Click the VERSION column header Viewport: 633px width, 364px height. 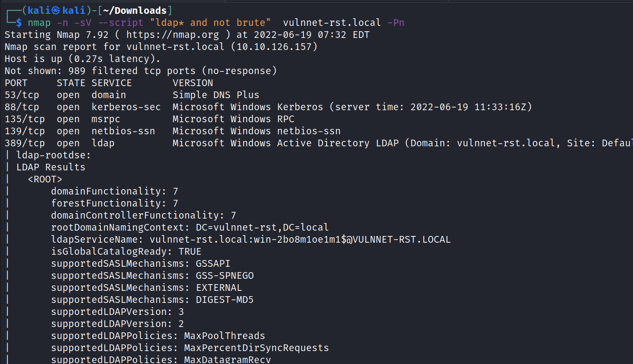[193, 83]
